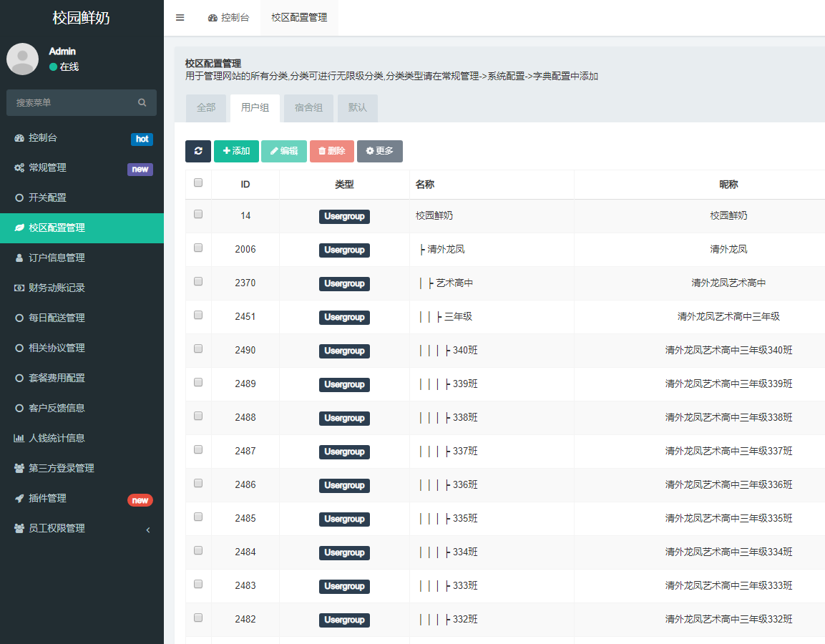Check the checkbox for row ID 2006
The height and width of the screenshot is (644, 825).
click(198, 248)
